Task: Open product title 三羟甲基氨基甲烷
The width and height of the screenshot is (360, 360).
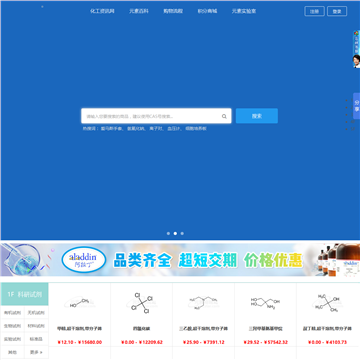Action: (x=265, y=329)
